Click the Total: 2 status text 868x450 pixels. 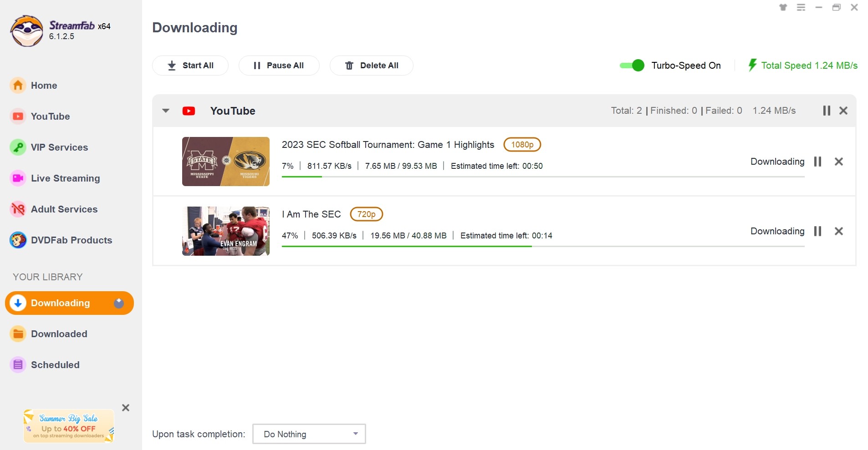(x=626, y=111)
